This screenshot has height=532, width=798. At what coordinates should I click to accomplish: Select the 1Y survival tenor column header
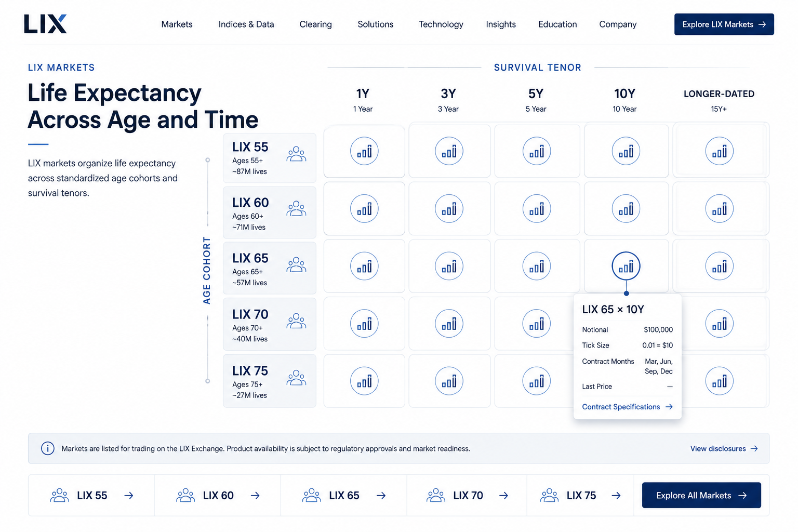(363, 100)
